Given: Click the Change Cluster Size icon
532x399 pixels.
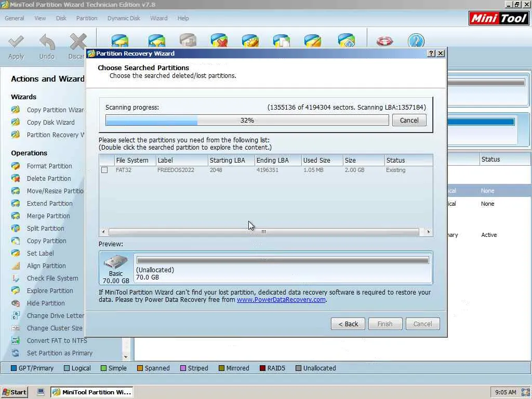Looking at the screenshot, I should click(16, 328).
